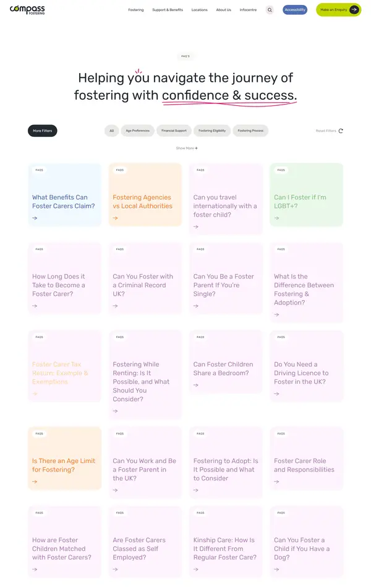Click arrow under Fostering Agencies vs Local Authorities
This screenshot has height=588, width=371.
[115, 218]
